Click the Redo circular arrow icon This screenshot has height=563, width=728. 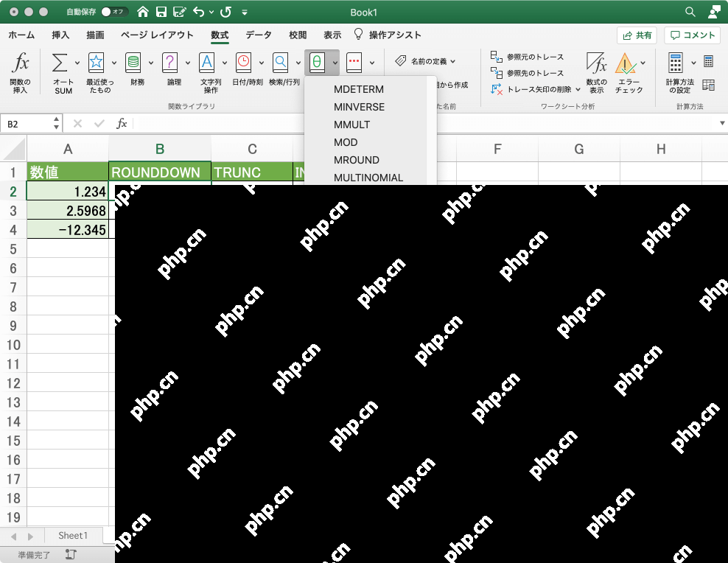tap(225, 12)
